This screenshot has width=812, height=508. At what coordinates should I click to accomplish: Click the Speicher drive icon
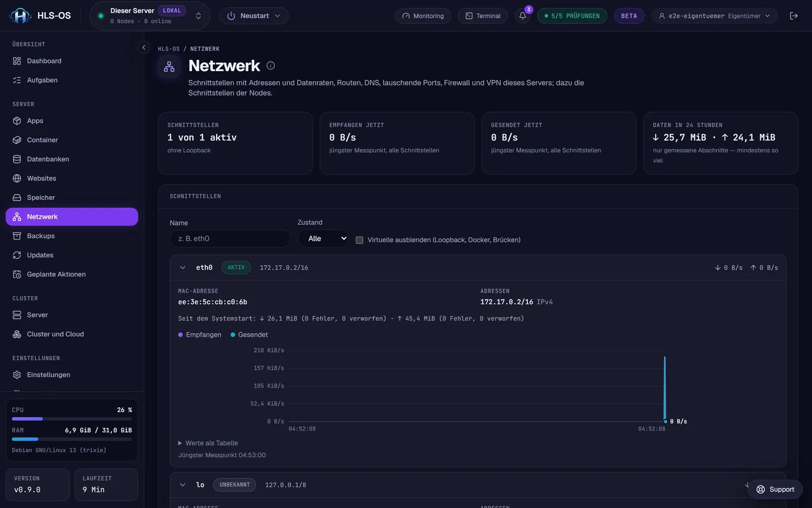pyautogui.click(x=17, y=198)
